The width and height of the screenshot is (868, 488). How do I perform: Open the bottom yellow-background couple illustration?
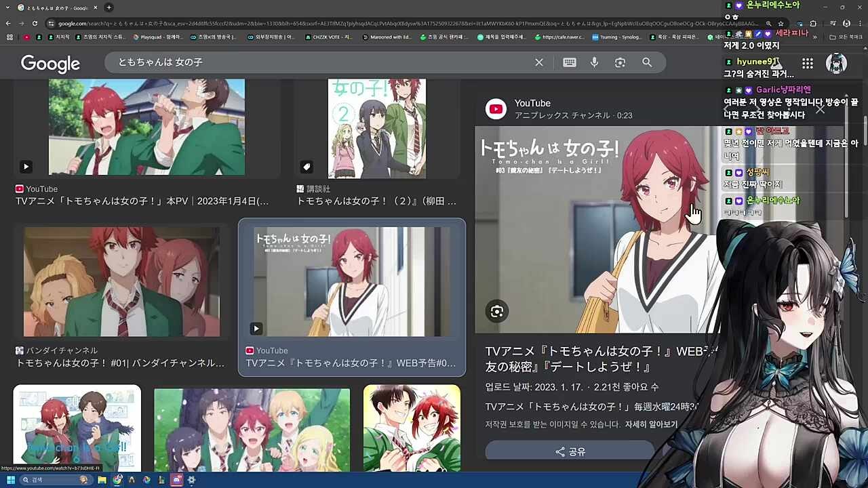412,428
